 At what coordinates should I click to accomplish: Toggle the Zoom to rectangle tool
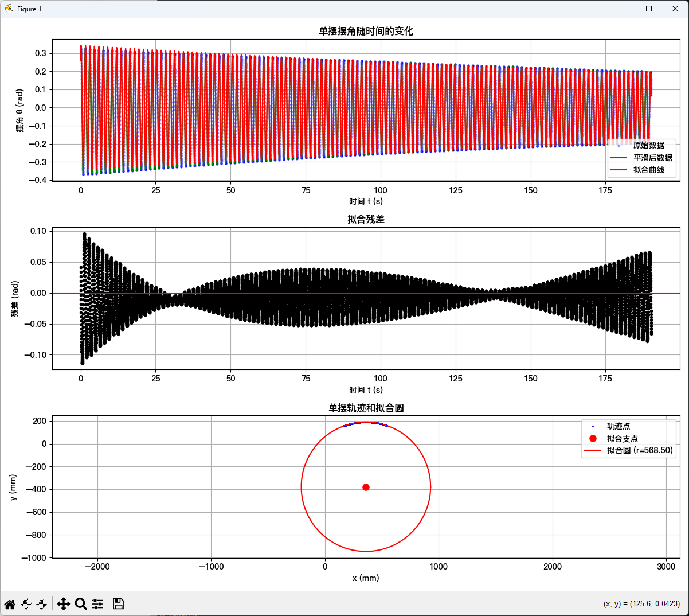(x=81, y=603)
